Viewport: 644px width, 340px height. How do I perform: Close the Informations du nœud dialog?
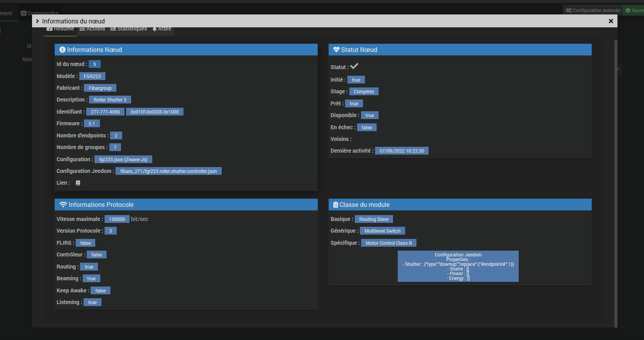[x=611, y=21]
